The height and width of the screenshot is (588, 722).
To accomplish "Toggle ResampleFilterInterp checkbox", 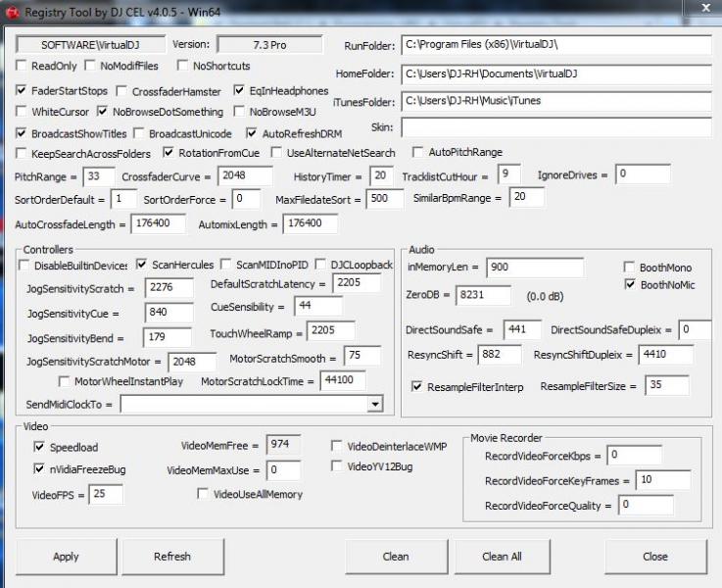I will point(417,386).
